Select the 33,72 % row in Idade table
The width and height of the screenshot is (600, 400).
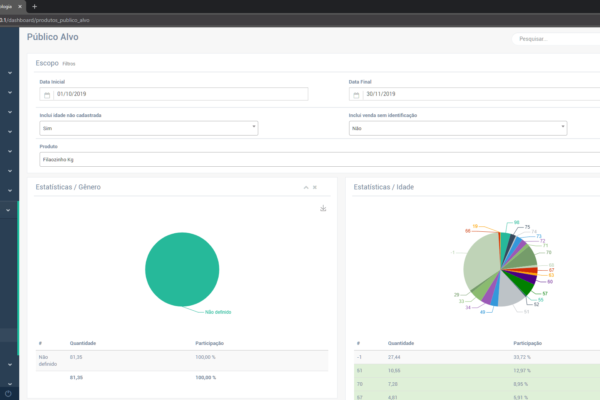[x=477, y=357]
